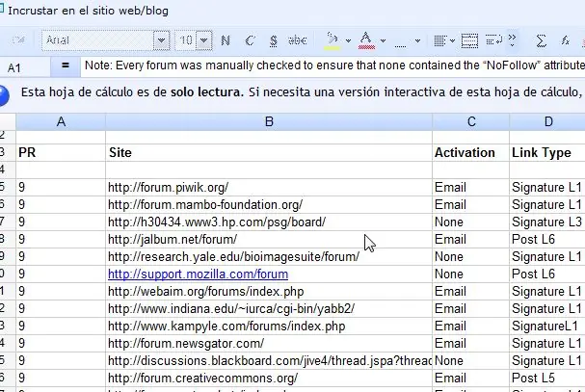Click the wrap text icon
Screen dimensions: 585x392
coord(493,40)
